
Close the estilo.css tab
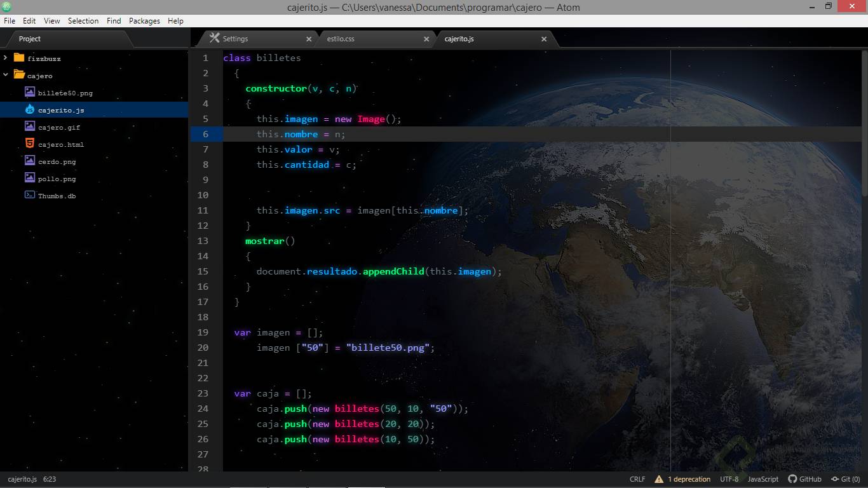point(426,39)
